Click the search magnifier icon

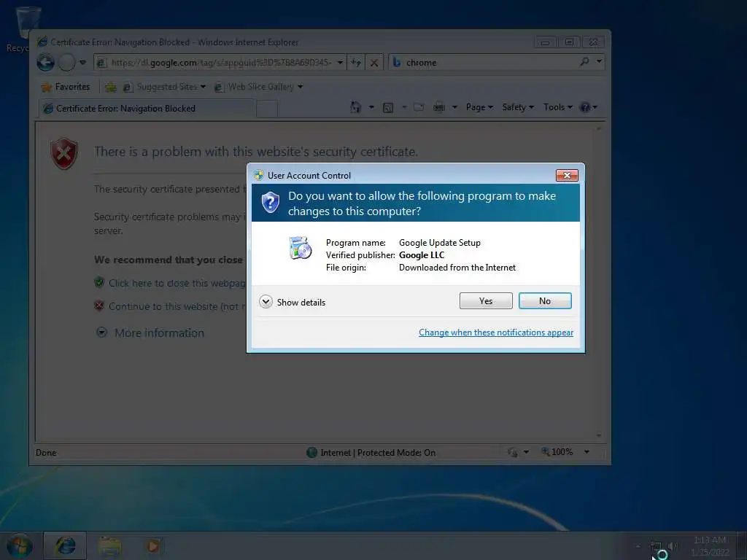(584, 61)
